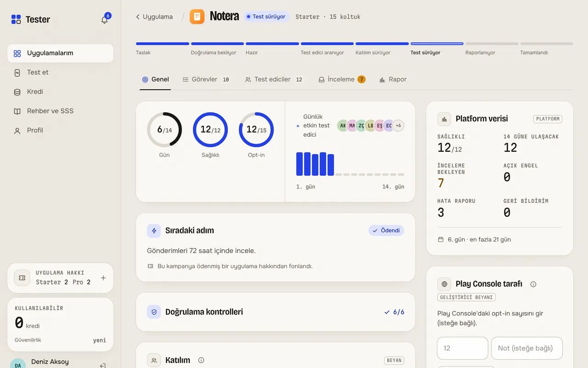This screenshot has width=588, height=368.
Task: Open notifications bell with 6 badge
Action: click(105, 20)
